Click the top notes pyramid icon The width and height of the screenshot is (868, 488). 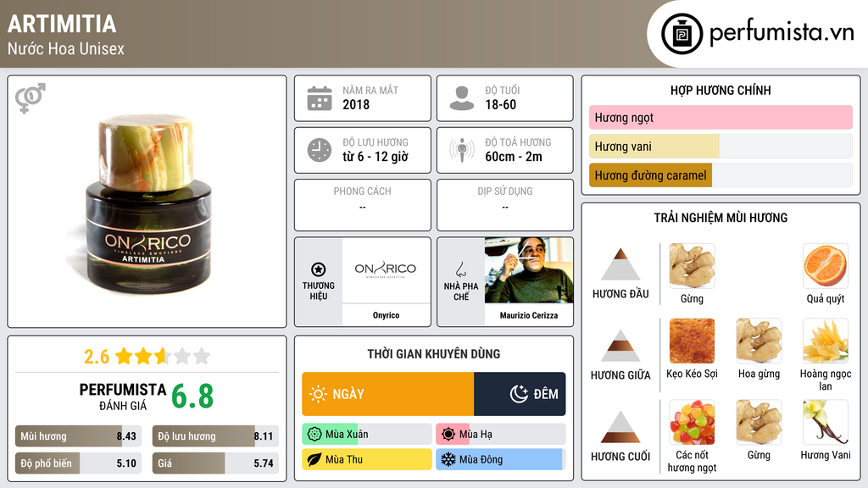[620, 264]
